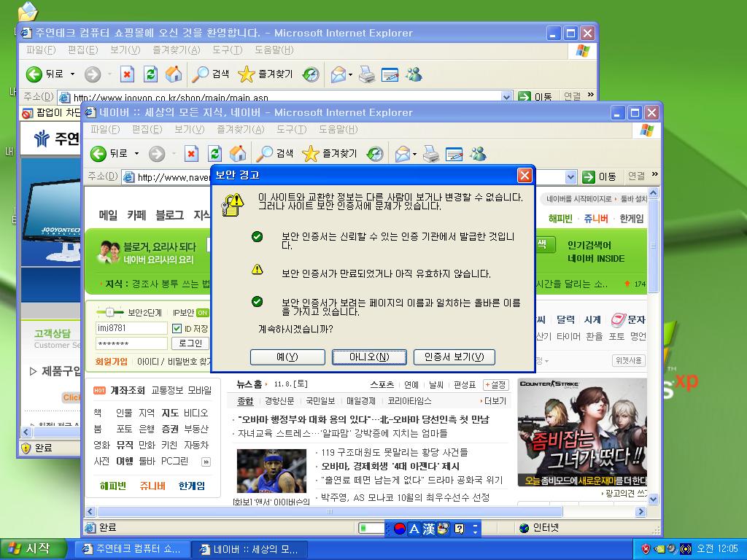Expand toolbar overflow chevron beside 연결 in 주연테크 window

(x=591, y=95)
